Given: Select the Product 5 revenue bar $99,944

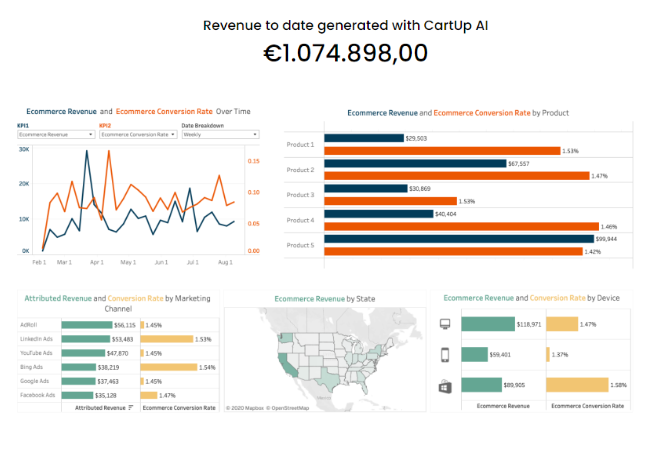Looking at the screenshot, I should tap(459, 239).
